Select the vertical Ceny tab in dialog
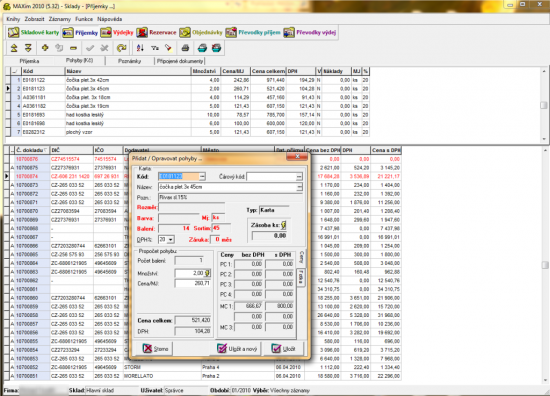Viewport: 550px width, 396px height. click(x=301, y=258)
